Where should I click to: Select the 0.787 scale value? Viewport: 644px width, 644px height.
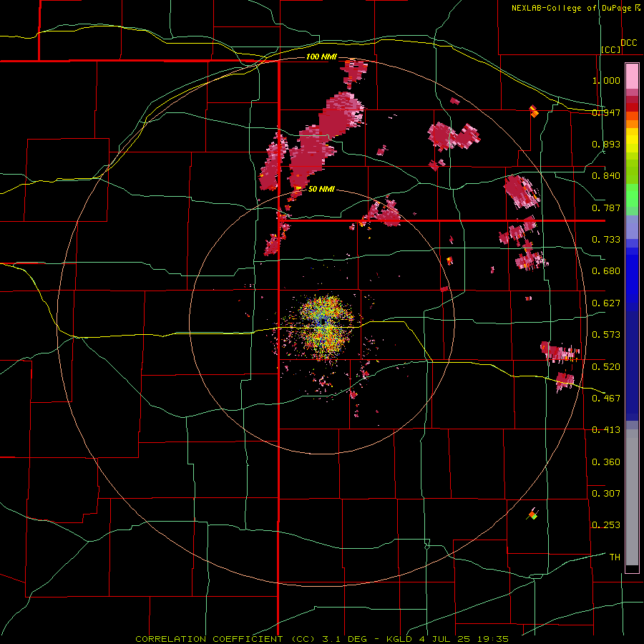(x=606, y=208)
